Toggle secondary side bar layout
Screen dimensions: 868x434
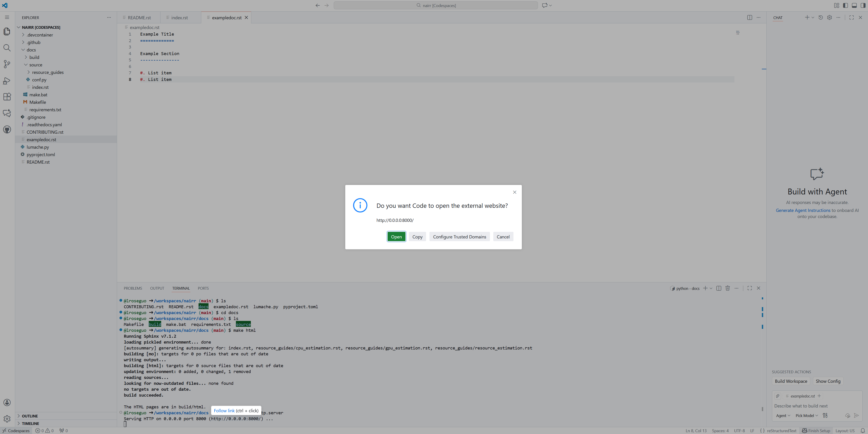[x=863, y=5]
